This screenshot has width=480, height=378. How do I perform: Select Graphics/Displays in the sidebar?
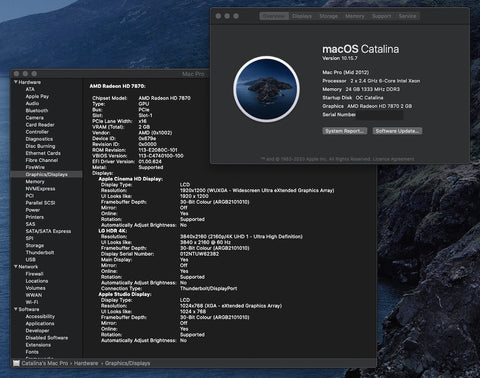pyautogui.click(x=46, y=174)
